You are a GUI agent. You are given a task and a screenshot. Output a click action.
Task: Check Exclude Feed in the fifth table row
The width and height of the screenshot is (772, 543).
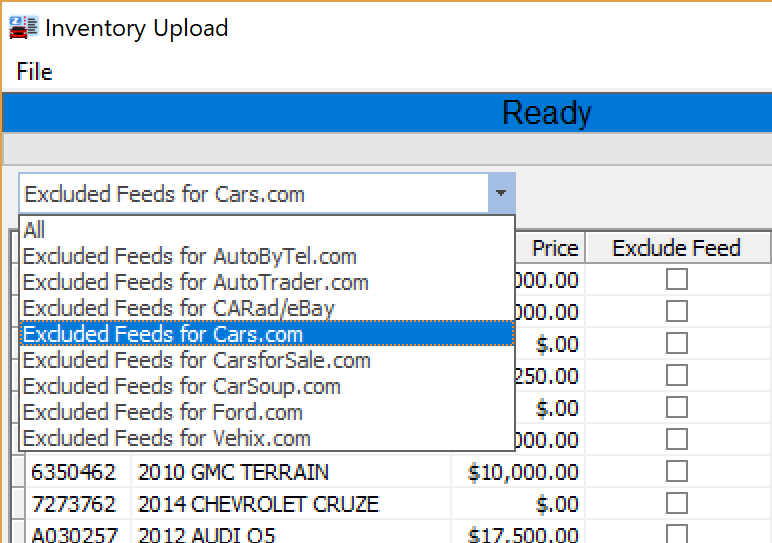(677, 407)
